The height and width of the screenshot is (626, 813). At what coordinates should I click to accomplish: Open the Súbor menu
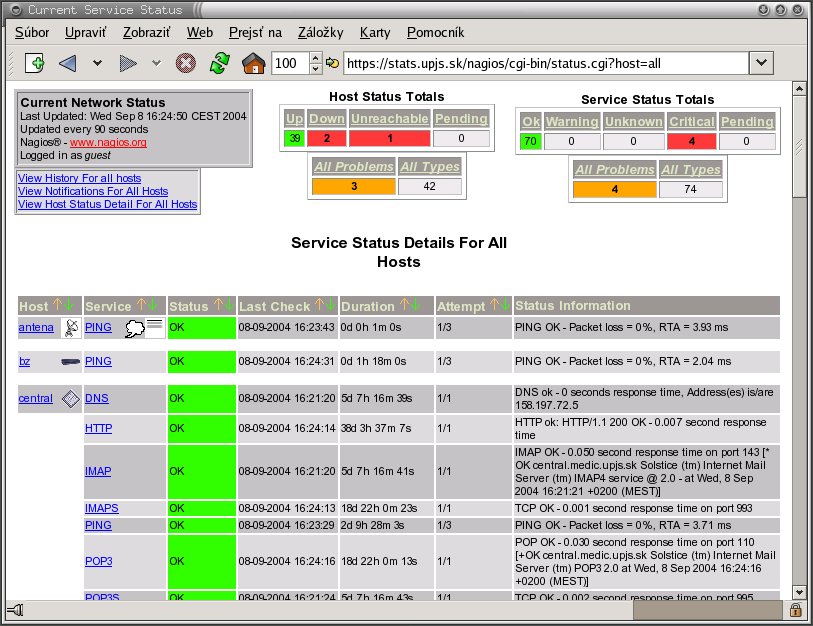(x=32, y=32)
